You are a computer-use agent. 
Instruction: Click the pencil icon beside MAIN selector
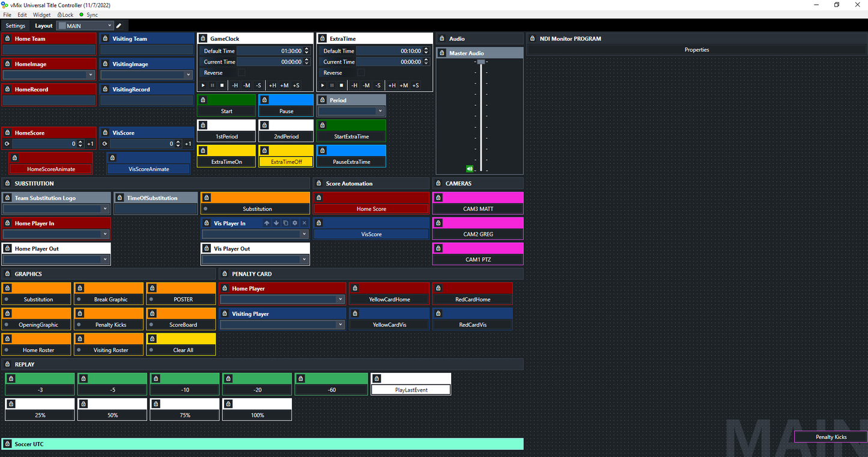tap(118, 25)
